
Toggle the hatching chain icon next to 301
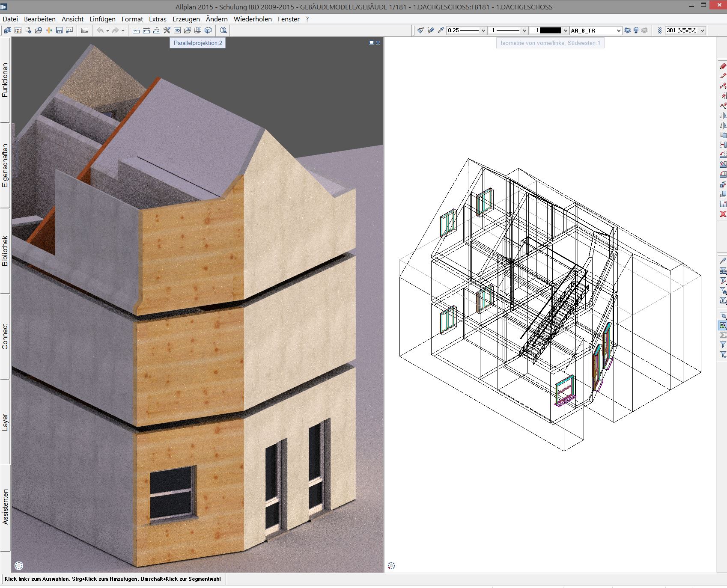[x=659, y=30]
